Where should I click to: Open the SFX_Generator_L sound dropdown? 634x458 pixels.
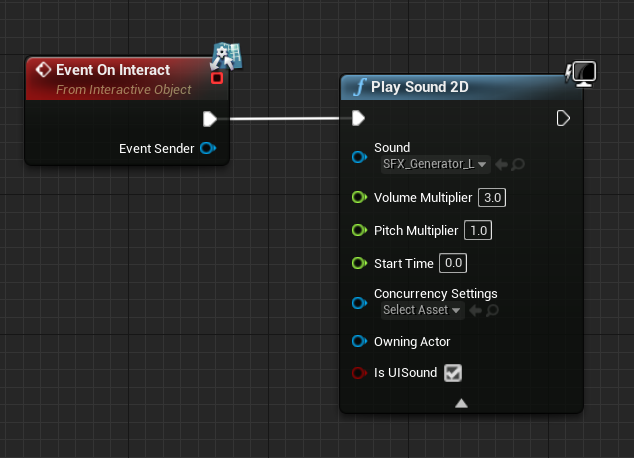pyautogui.click(x=435, y=165)
